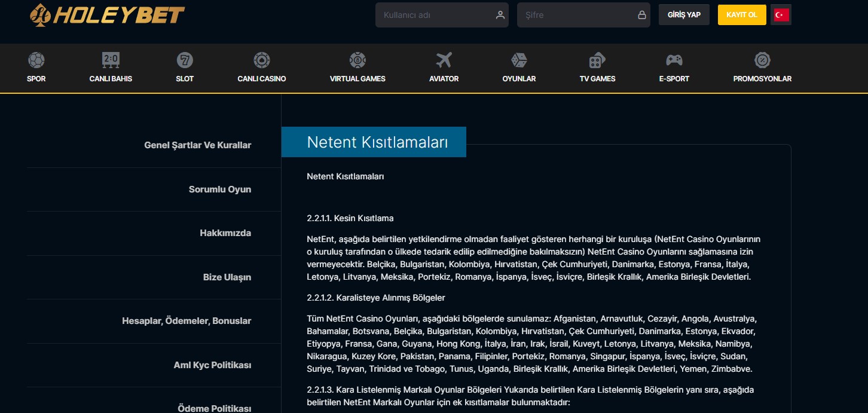Open the E-SPORT menu label

coord(674,79)
